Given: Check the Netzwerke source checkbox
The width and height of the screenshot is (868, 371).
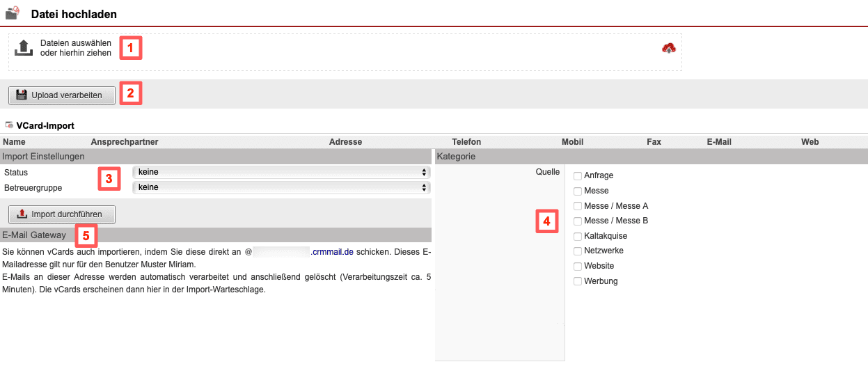Looking at the screenshot, I should 577,251.
